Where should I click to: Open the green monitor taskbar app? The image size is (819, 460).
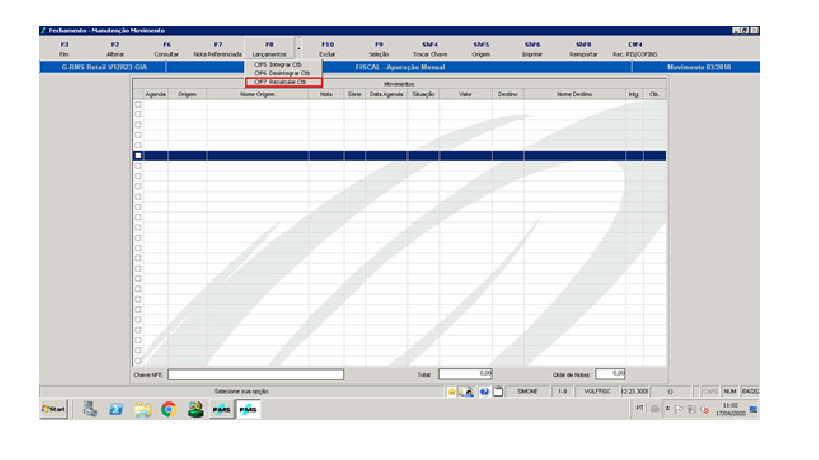tap(195, 409)
